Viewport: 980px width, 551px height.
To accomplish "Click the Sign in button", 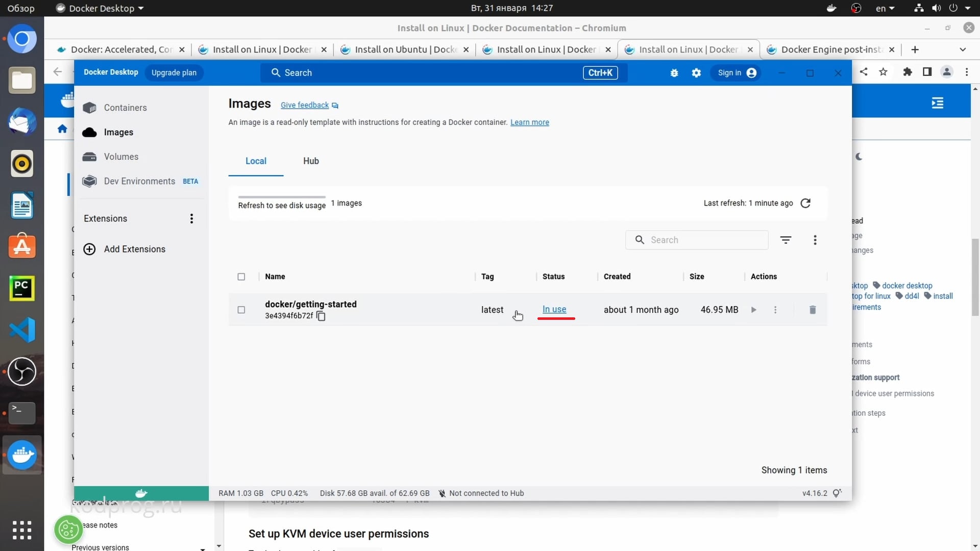I will tap(737, 73).
